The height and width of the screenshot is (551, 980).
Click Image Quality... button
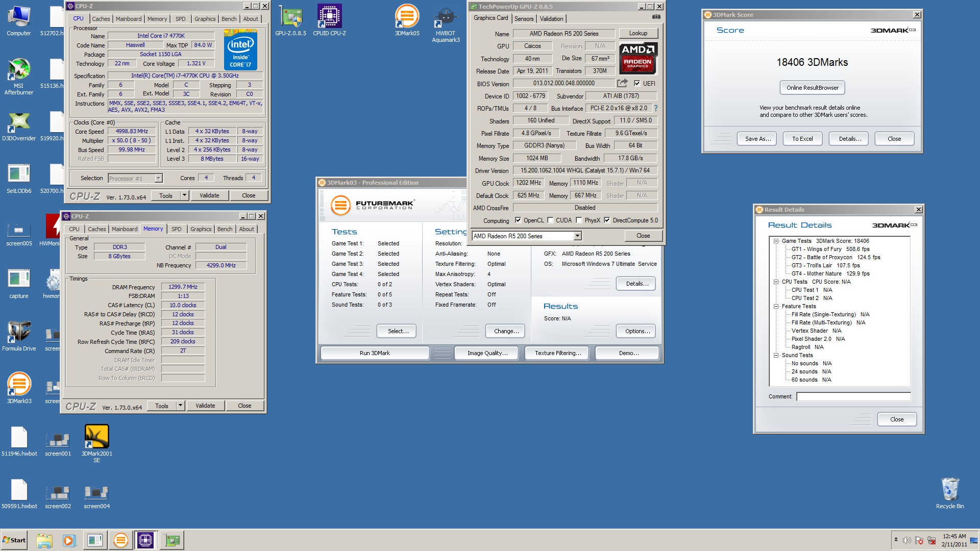[x=487, y=353]
